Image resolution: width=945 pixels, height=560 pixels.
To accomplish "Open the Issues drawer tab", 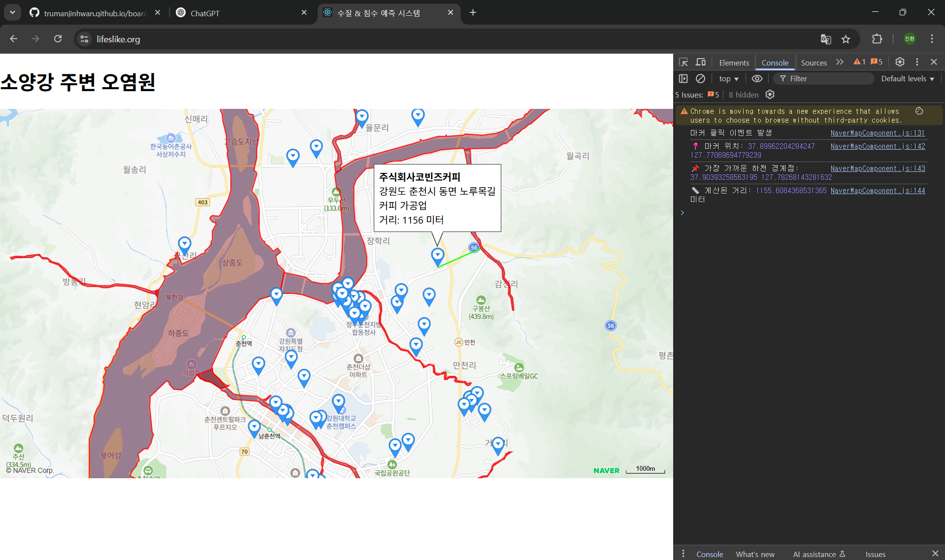I will tap(875, 554).
